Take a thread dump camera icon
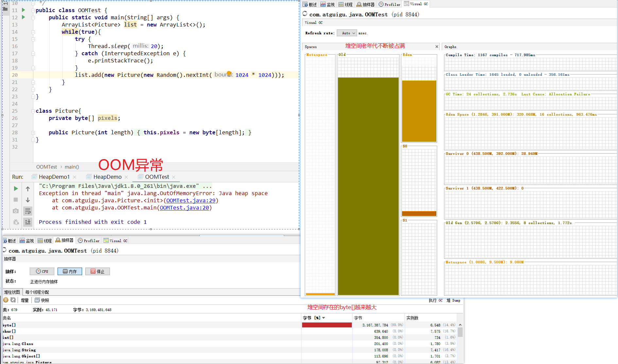Image resolution: width=618 pixels, height=364 pixels. point(16,211)
